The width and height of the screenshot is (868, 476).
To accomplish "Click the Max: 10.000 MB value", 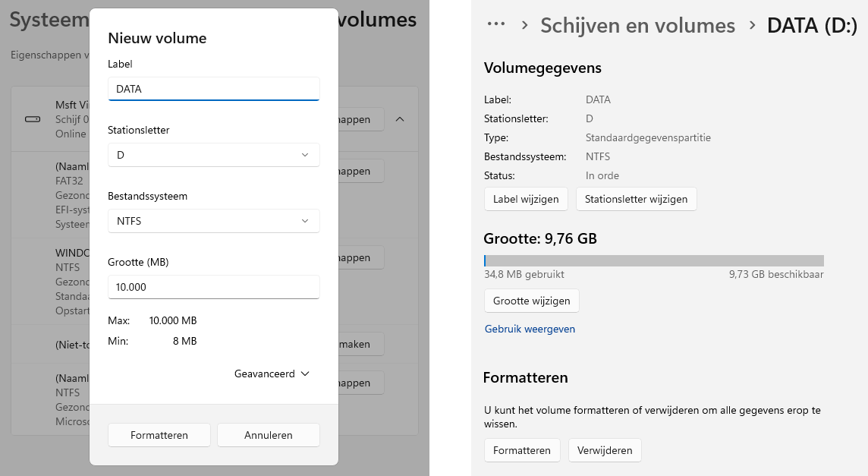I will point(173,320).
